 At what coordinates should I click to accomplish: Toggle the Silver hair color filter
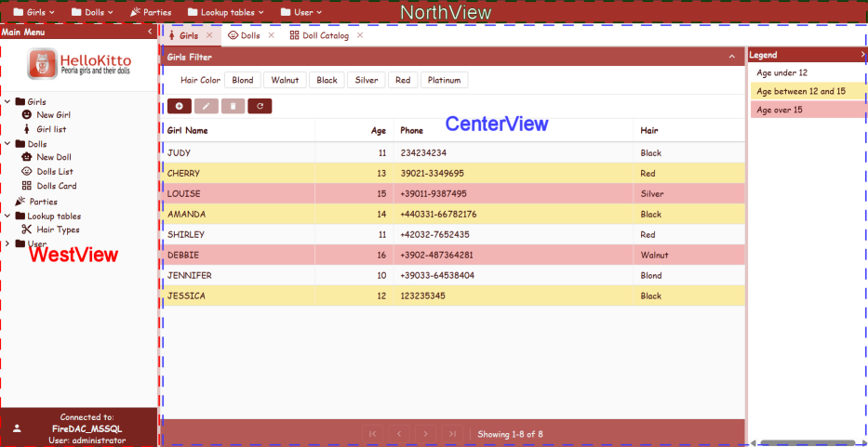tap(367, 80)
